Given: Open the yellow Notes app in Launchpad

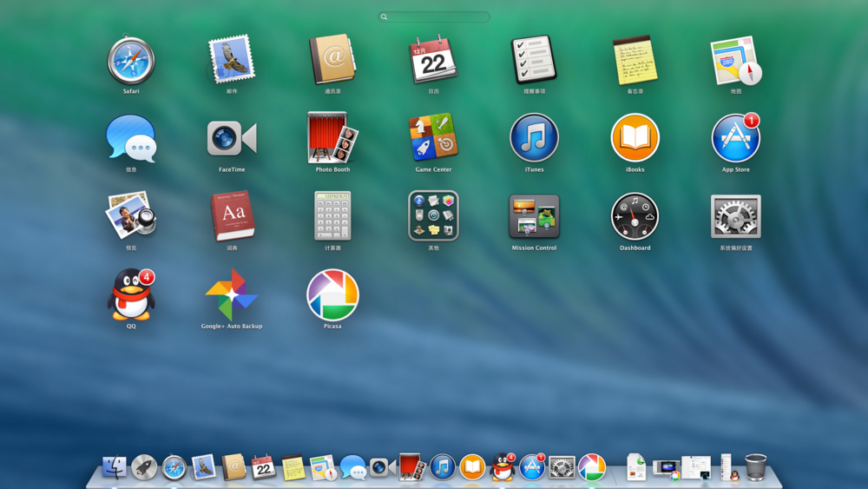Looking at the screenshot, I should (635, 60).
